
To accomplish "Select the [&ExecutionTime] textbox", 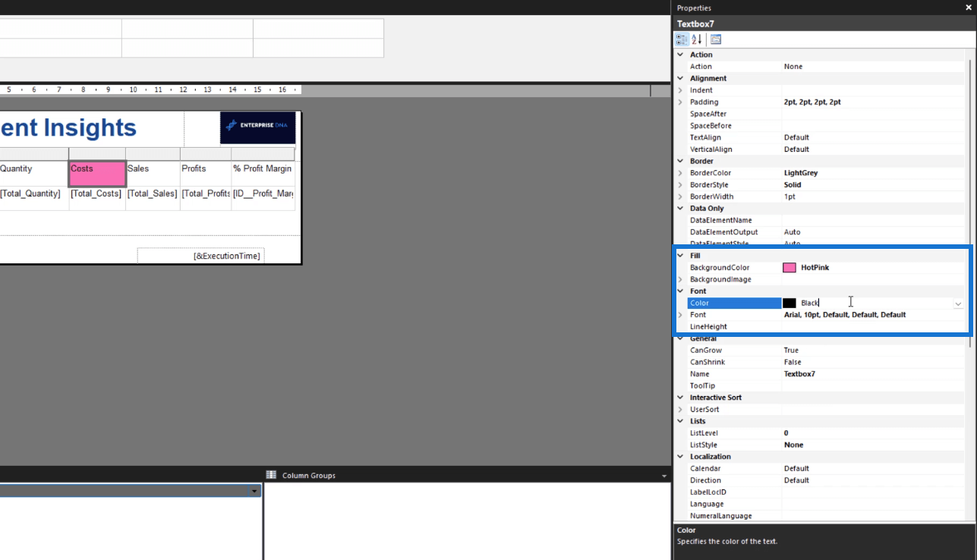I will tap(201, 256).
